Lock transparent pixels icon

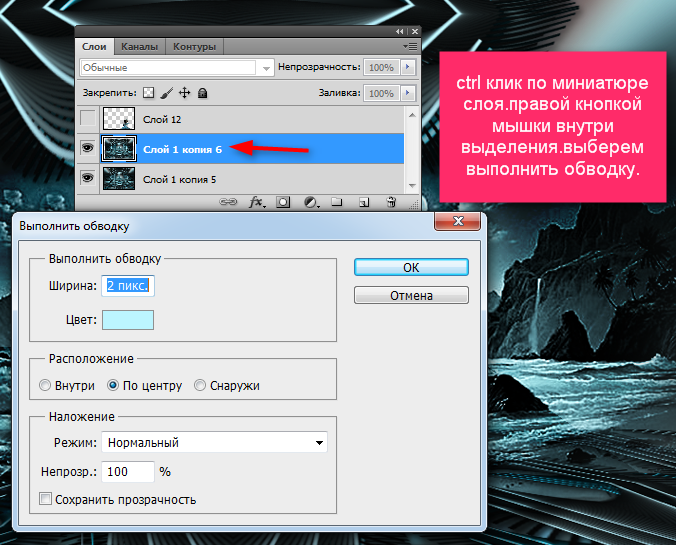[x=148, y=92]
